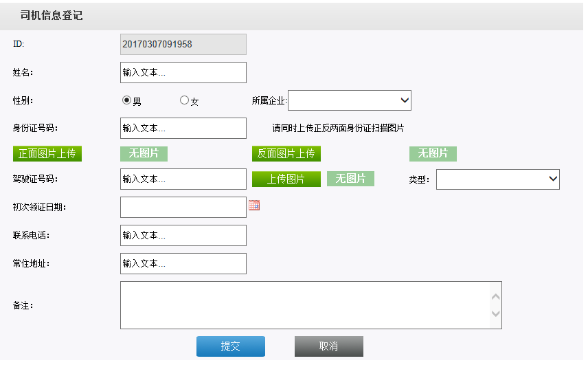Screen dimensions: 588x365
Task: Submit the form with 提交 button
Action: [231, 346]
